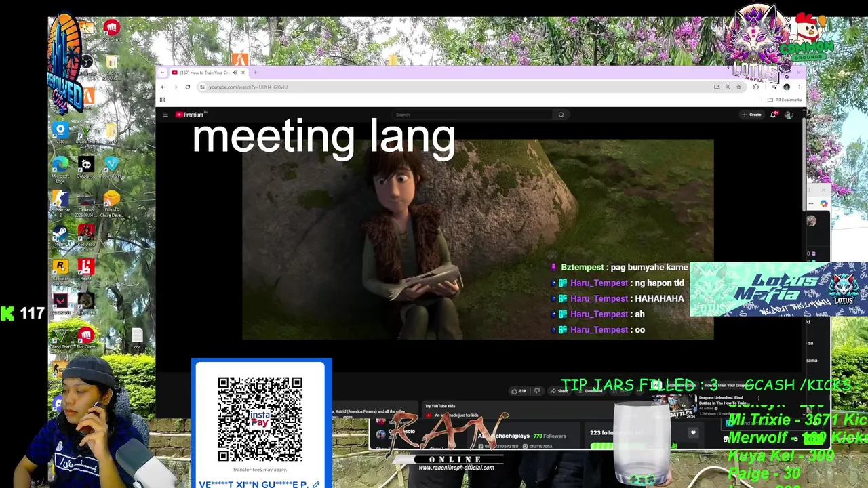Open the Chrome extensions puzzle icon
The height and width of the screenshot is (488, 868).
pos(756,87)
